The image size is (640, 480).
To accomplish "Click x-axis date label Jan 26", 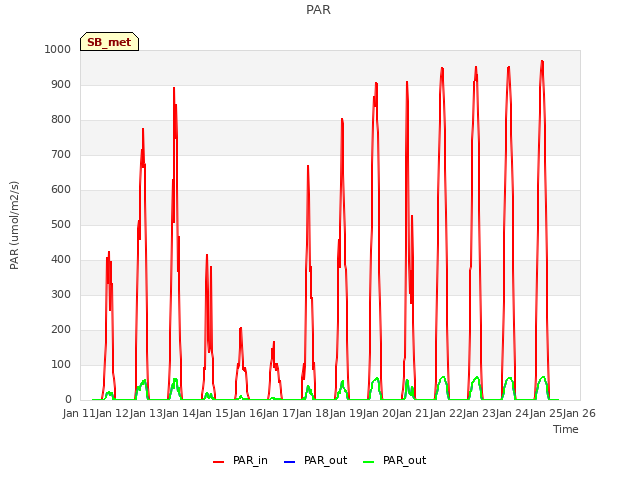I will [579, 413].
